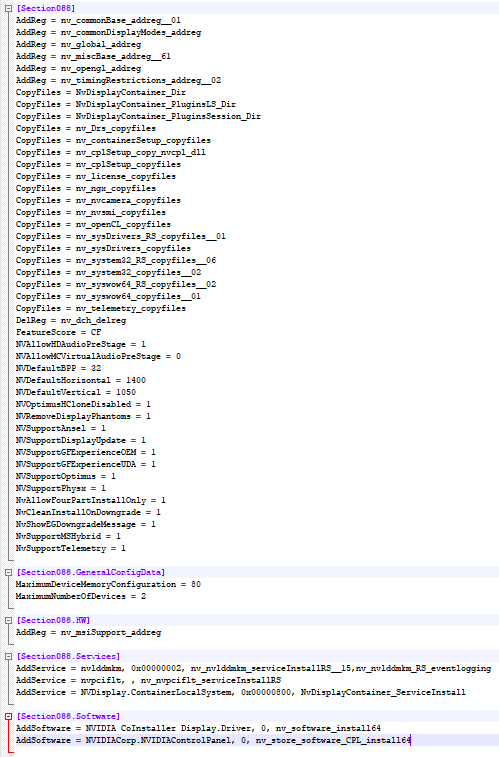Click line AddReg = nv_commonDisplayModes_addreg
The height and width of the screenshot is (757, 499).
click(x=109, y=32)
